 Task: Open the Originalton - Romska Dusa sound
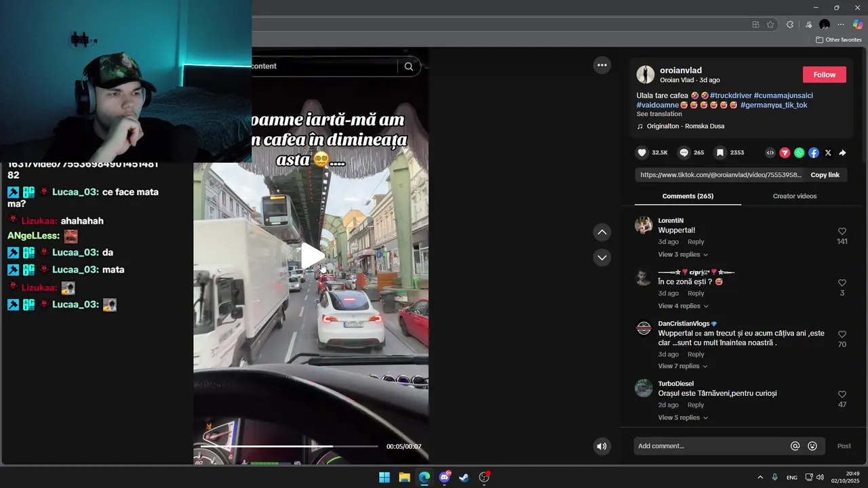tap(680, 126)
